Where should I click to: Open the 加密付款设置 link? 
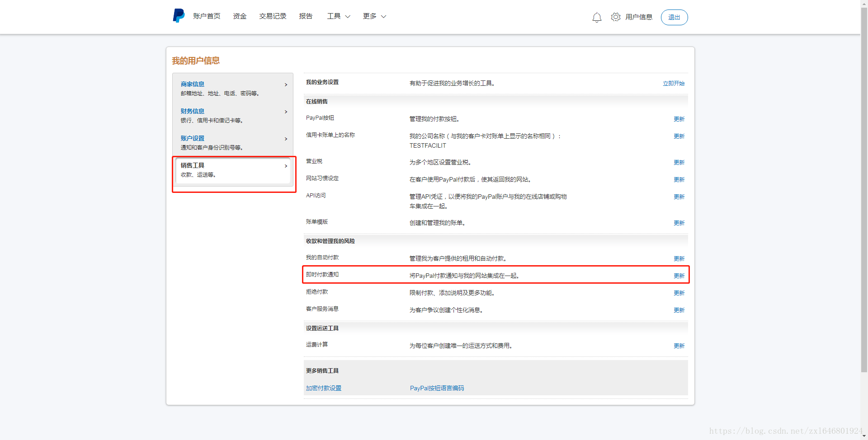click(x=324, y=388)
